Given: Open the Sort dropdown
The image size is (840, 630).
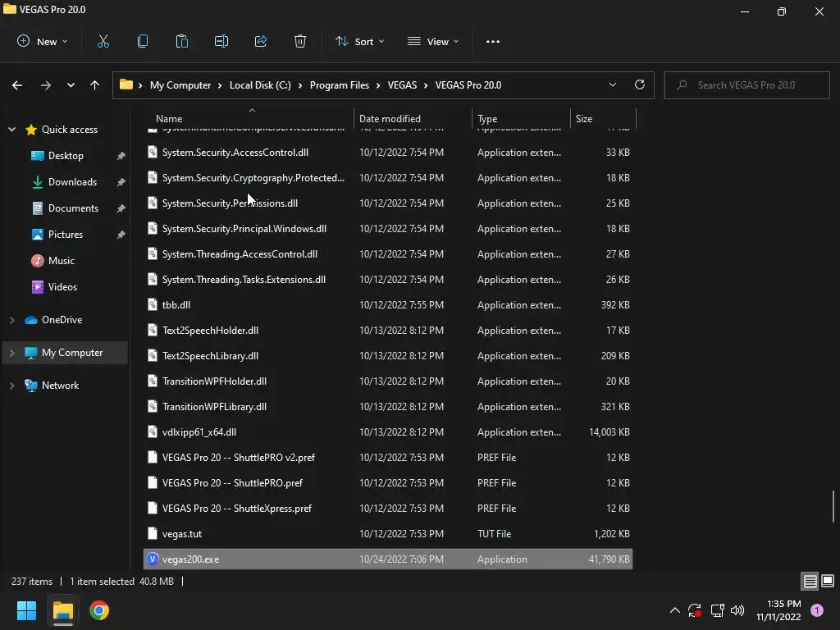Looking at the screenshot, I should [x=359, y=41].
